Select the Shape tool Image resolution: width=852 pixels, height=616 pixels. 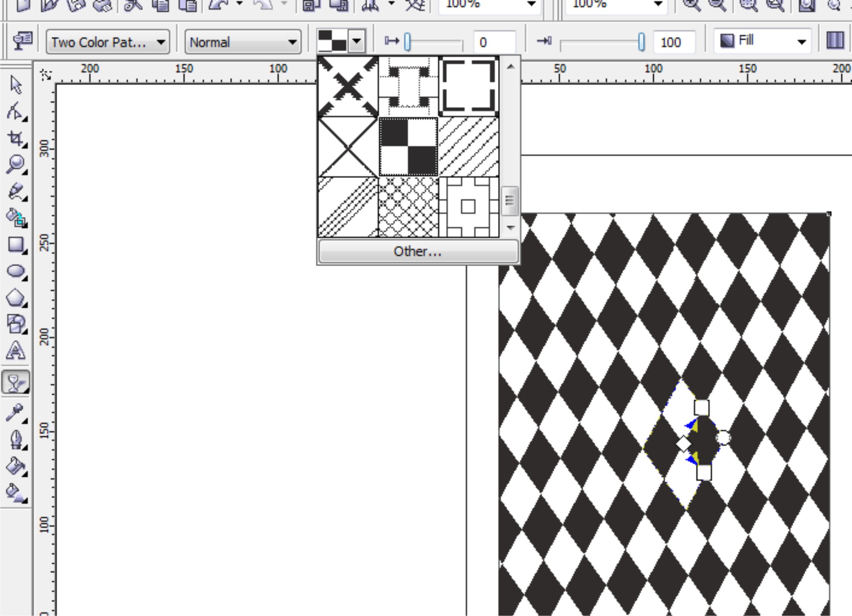point(16,112)
